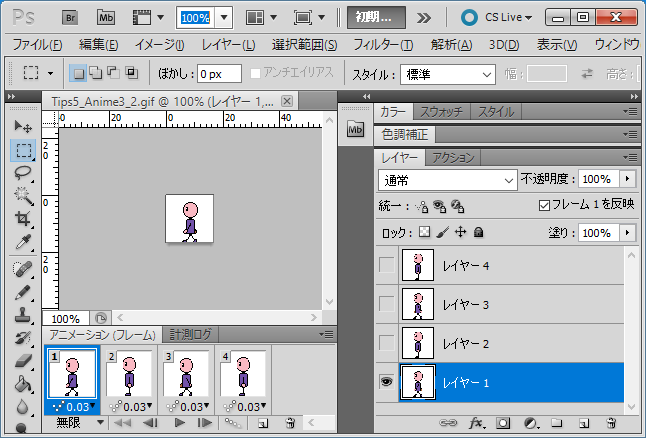Launch Adobe Bridge from the Br icon
This screenshot has height=438, width=646.
point(70,18)
